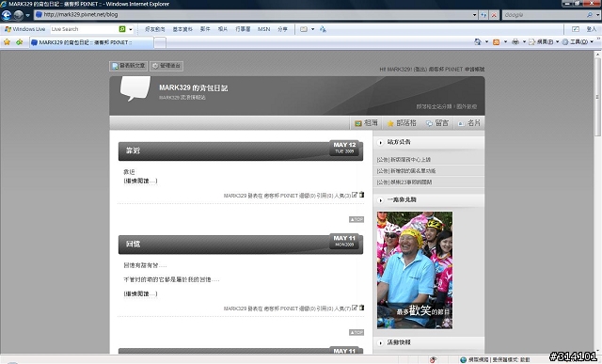Viewport: 602px width, 364px height.
Task: Click the TOP button below 回憶 post
Action: [x=356, y=333]
